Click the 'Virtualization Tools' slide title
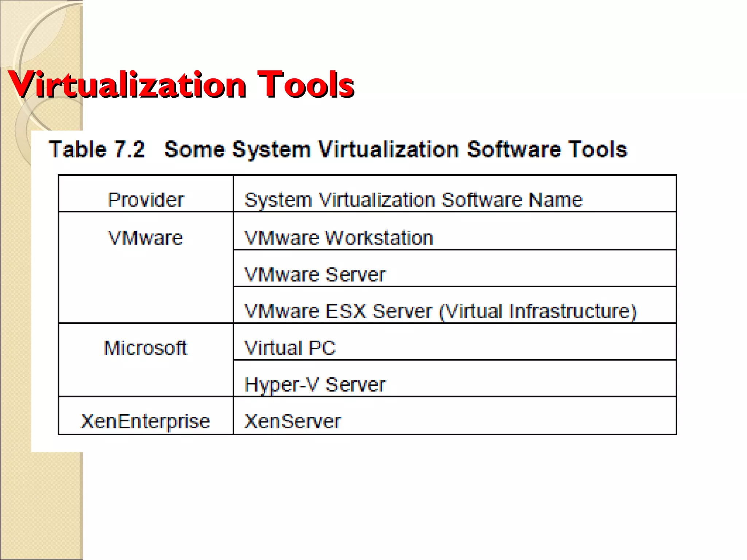The width and height of the screenshot is (747, 560). coord(181,85)
